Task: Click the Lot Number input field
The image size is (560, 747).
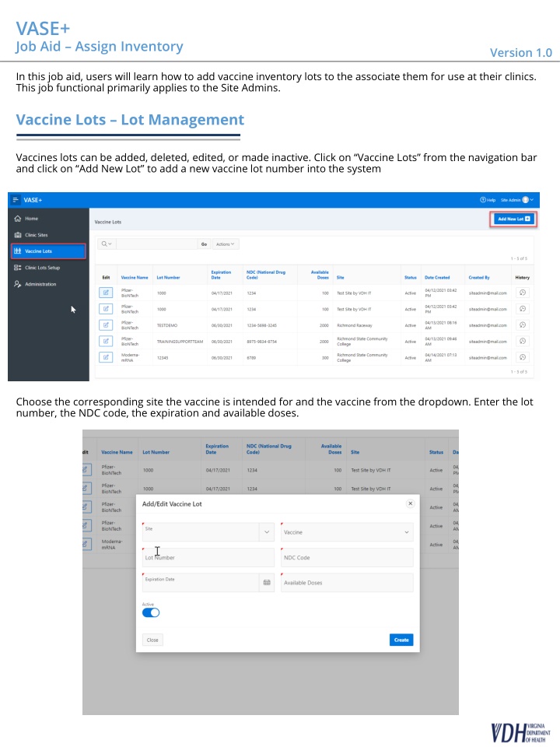Action: 208,557
